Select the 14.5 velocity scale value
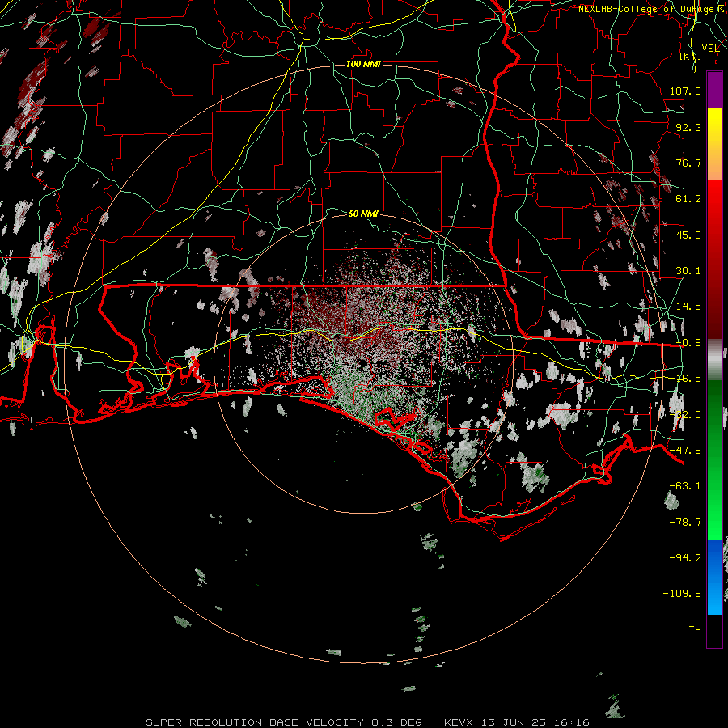 pyautogui.click(x=688, y=307)
